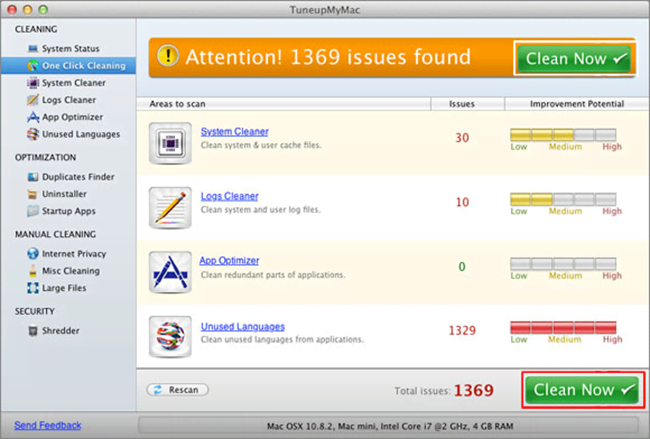Viewport: 650px width, 439px height.
Task: Click the System Status sidebar icon
Action: 33,49
